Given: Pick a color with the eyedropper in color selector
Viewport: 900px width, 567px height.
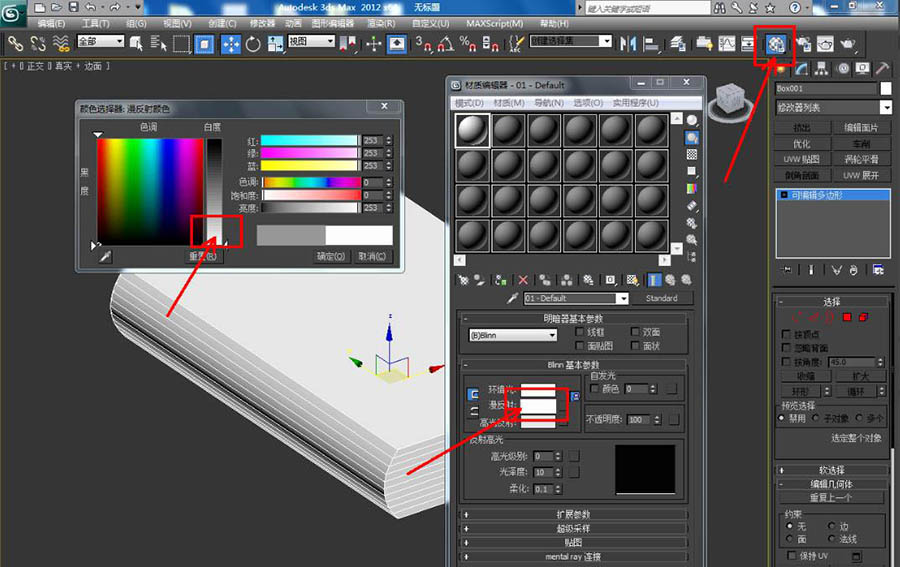Looking at the screenshot, I should tap(105, 257).
